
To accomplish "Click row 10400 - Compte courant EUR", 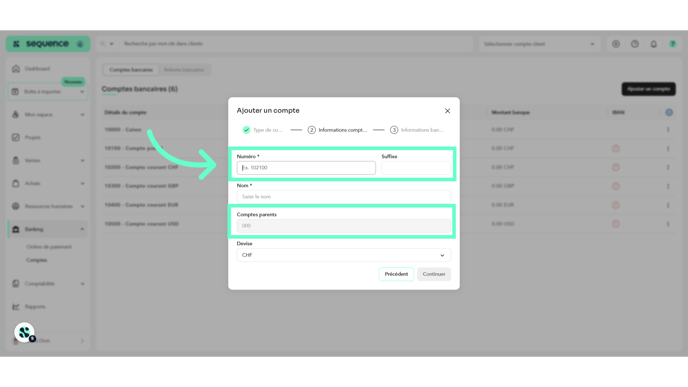I will (141, 205).
